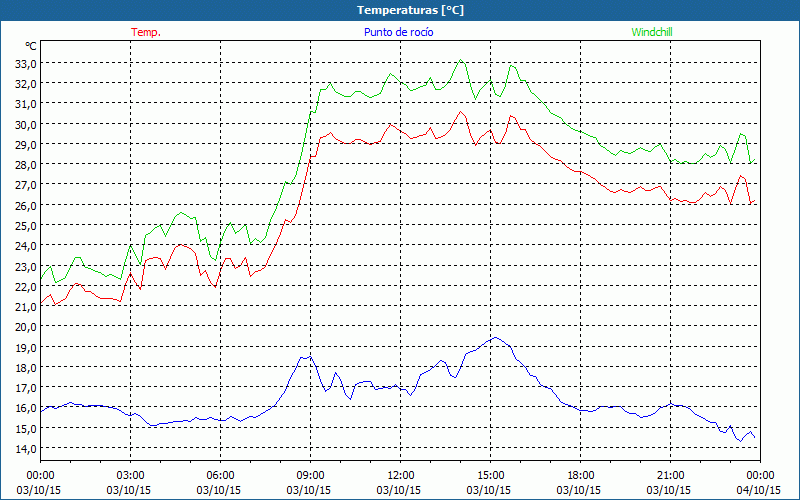This screenshot has width=800, height=500.
Task: Click the '15:00' time axis label
Action: 490,476
